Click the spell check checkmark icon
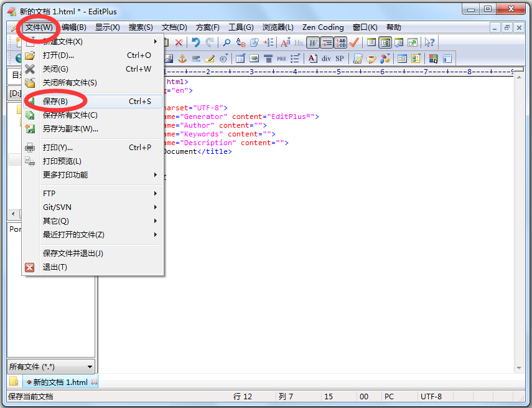532x408 pixels. 353,42
